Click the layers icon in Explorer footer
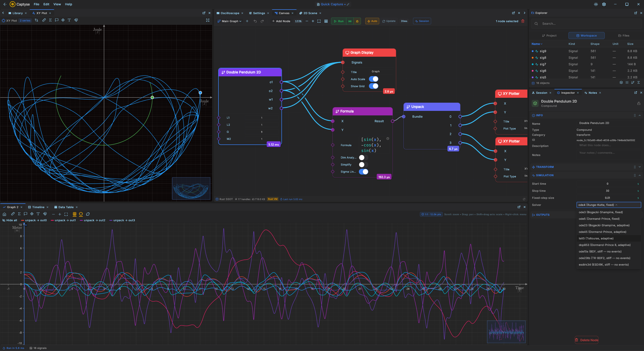Image resolution: width=644 pixels, height=351 pixels. tap(621, 83)
